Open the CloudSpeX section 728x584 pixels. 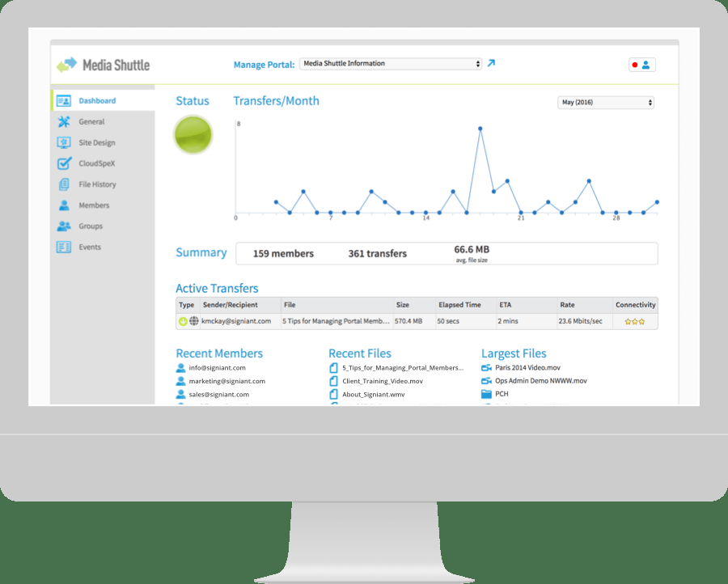coord(96,163)
